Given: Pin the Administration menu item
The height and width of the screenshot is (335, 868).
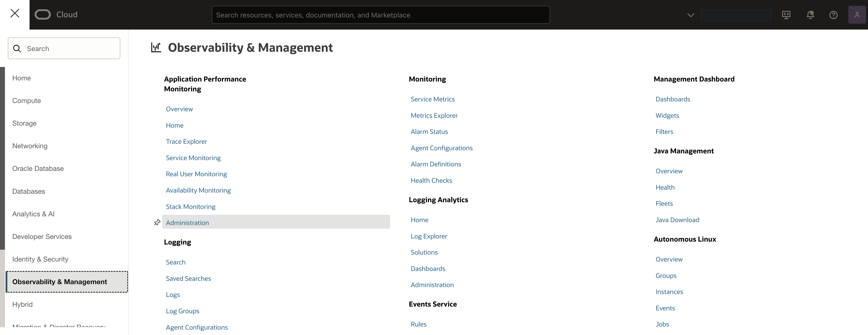Looking at the screenshot, I should click(x=157, y=222).
